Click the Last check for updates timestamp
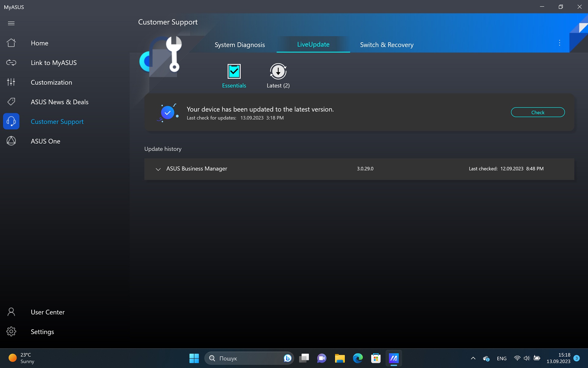Image resolution: width=588 pixels, height=368 pixels. tap(235, 118)
